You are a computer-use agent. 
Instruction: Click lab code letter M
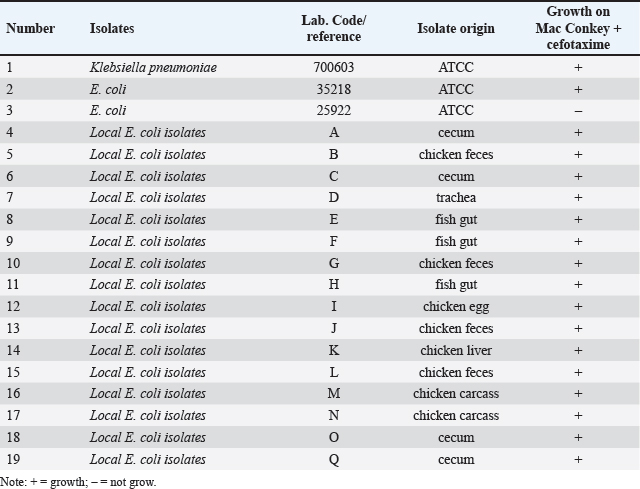coord(334,394)
